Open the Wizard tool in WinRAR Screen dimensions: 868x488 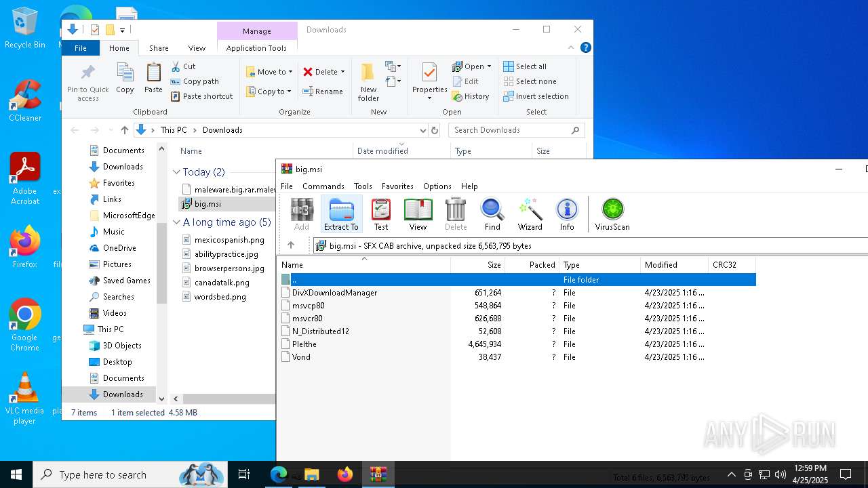(530, 214)
